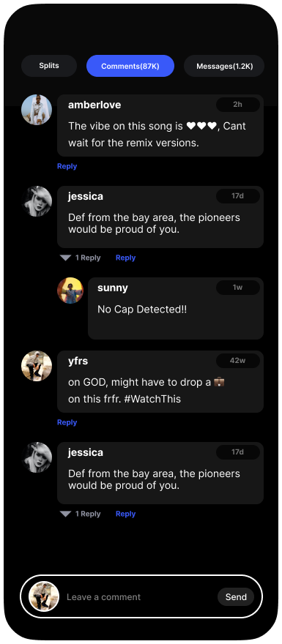
Task: Focus the Leave a comment field
Action: [x=138, y=596]
